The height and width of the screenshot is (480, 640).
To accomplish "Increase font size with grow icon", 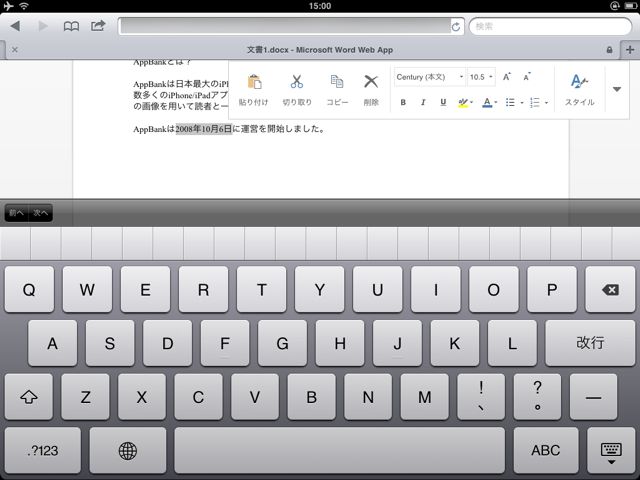I will coord(507,77).
